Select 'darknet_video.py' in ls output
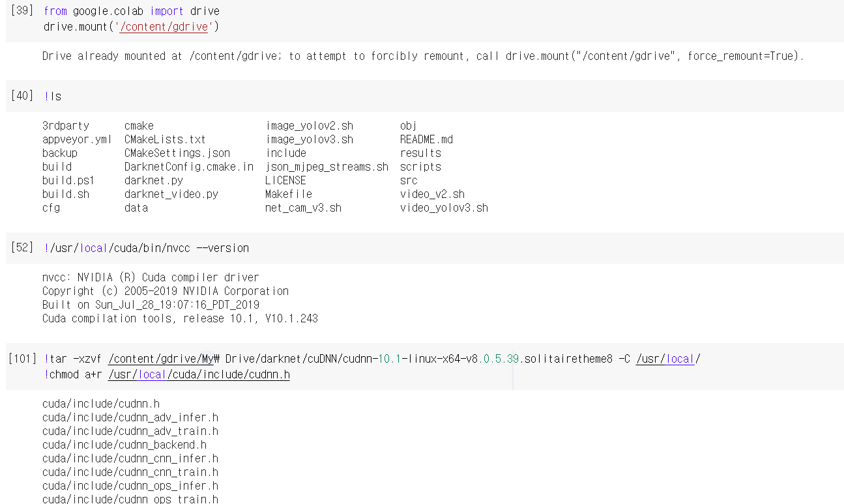This screenshot has width=844, height=504. [x=171, y=194]
